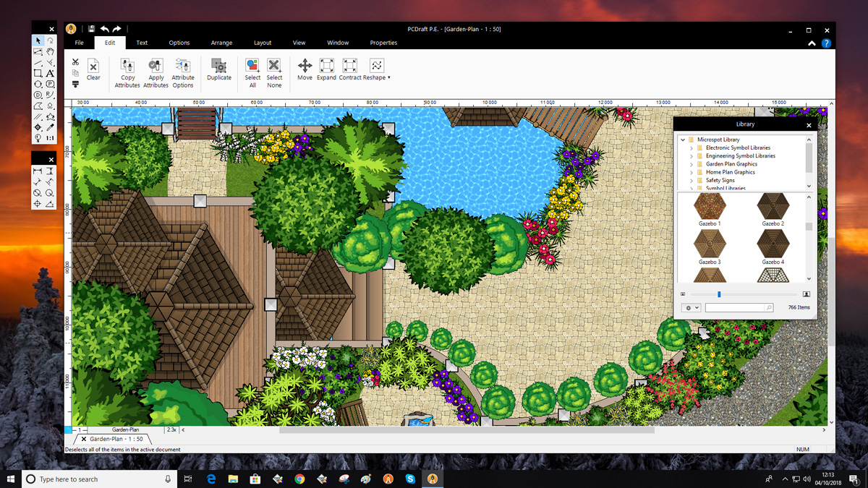The height and width of the screenshot is (488, 868).
Task: Open the Arrange menu tab
Action: (221, 43)
